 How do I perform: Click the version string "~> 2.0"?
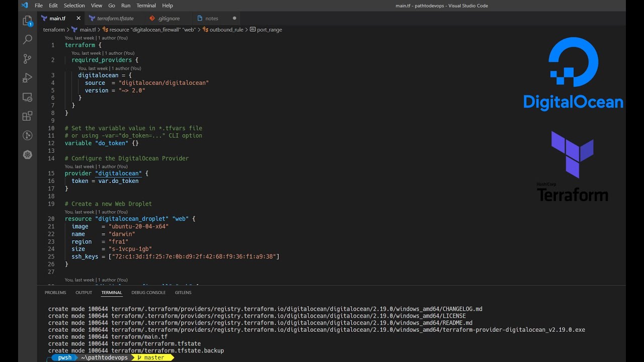(132, 90)
